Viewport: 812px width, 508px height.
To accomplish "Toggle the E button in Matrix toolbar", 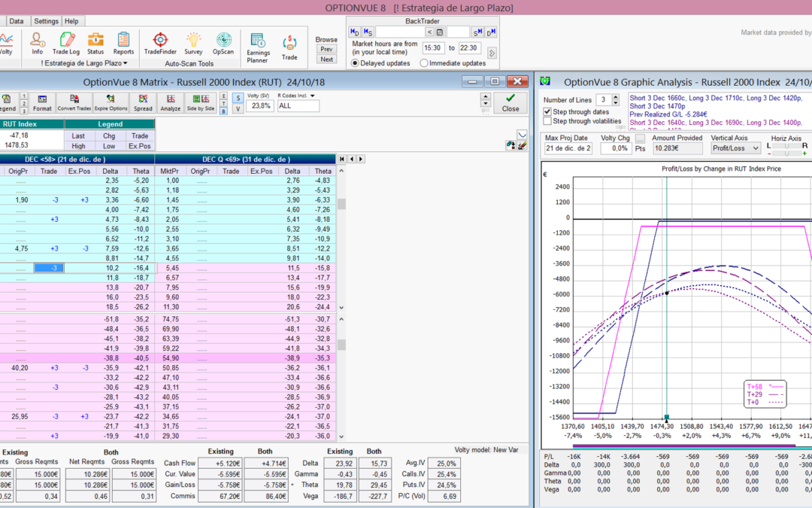I will (223, 96).
